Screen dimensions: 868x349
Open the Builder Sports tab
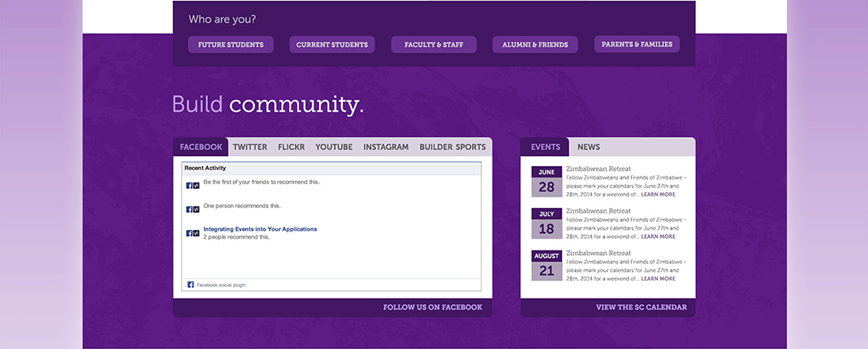pos(452,147)
